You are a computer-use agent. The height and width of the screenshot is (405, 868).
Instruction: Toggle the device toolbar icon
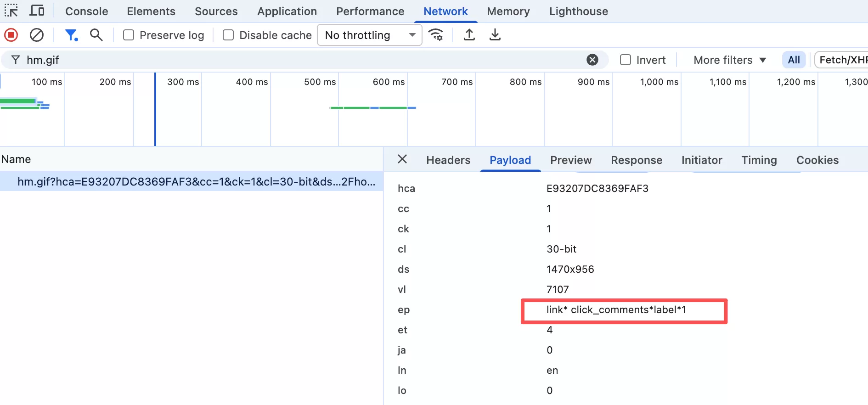[x=37, y=11]
